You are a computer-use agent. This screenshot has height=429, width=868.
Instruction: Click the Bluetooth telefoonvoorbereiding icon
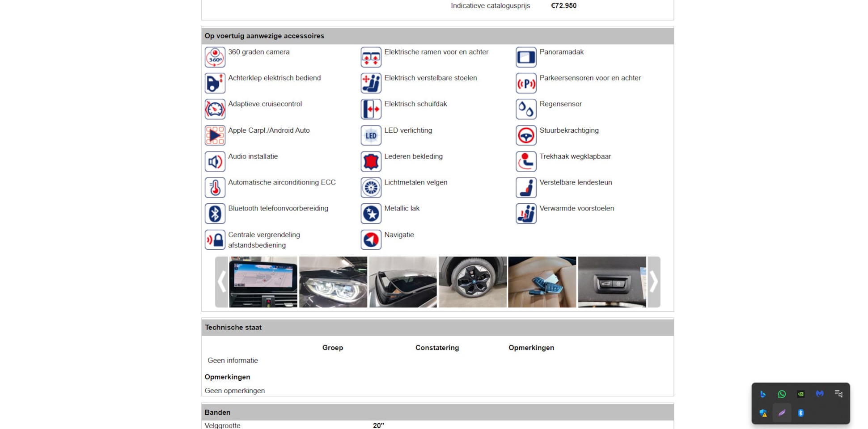215,214
